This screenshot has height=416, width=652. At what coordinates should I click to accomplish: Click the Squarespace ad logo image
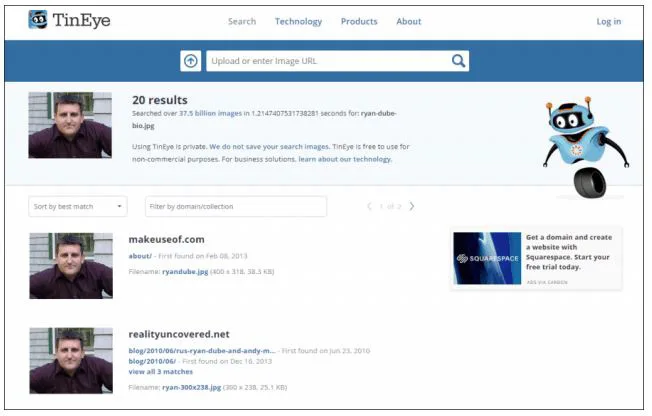coord(486,259)
